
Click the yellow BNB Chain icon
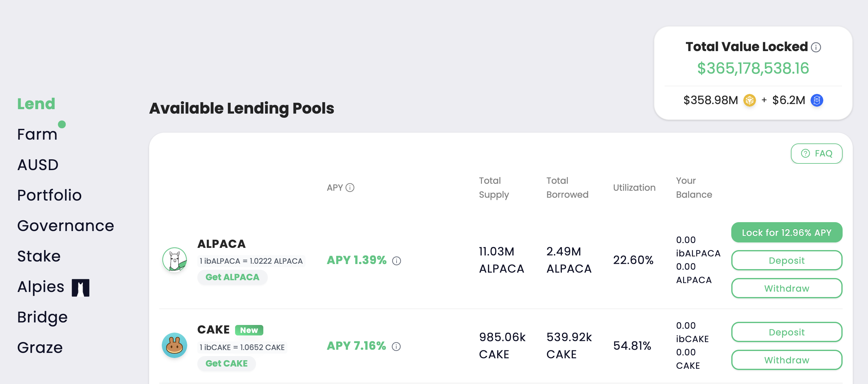[749, 100]
